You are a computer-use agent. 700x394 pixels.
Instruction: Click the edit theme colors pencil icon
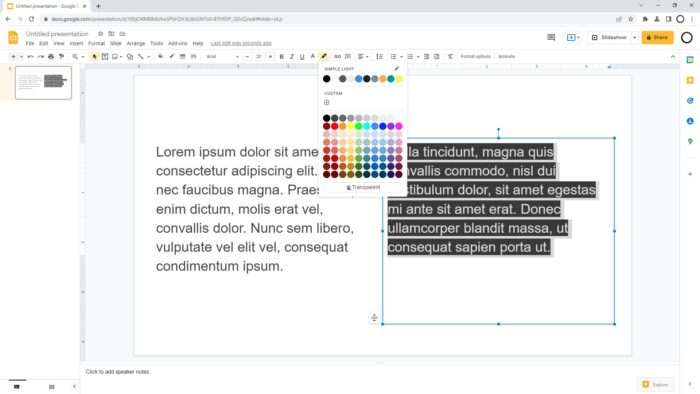(396, 69)
